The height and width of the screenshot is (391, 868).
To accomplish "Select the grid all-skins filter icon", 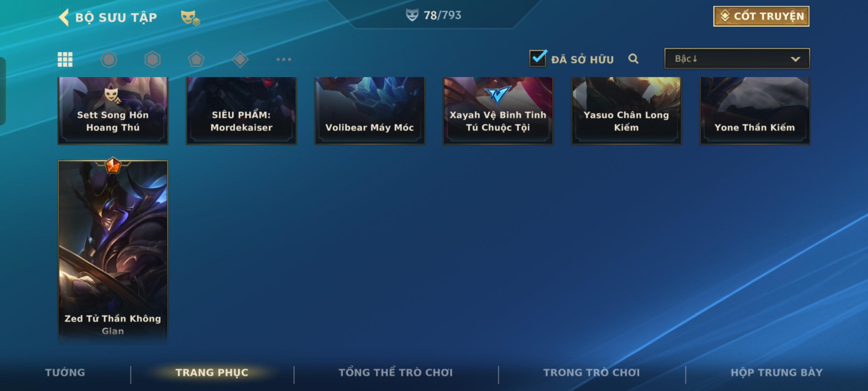I will 65,59.
